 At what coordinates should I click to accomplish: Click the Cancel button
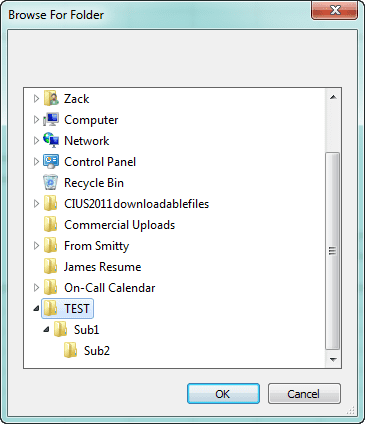click(304, 394)
